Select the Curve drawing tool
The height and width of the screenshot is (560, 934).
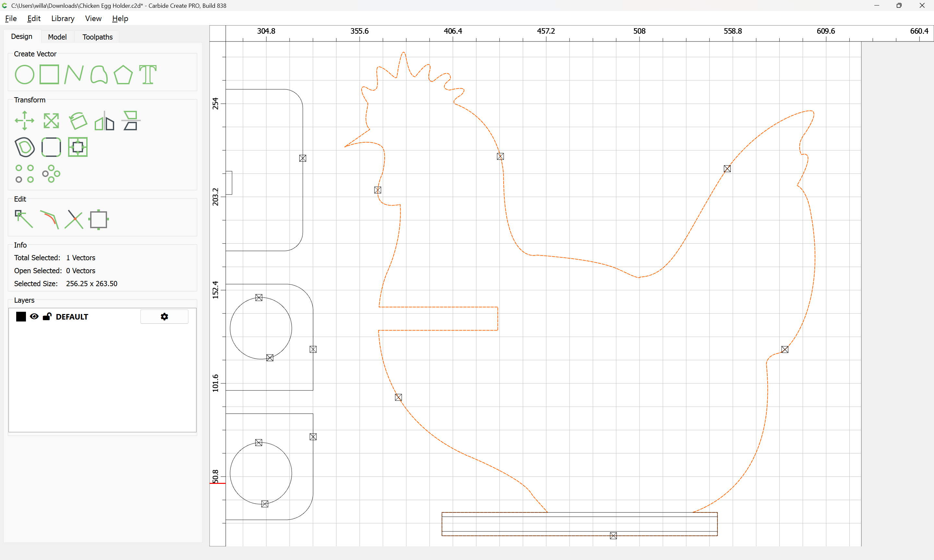[x=99, y=74]
